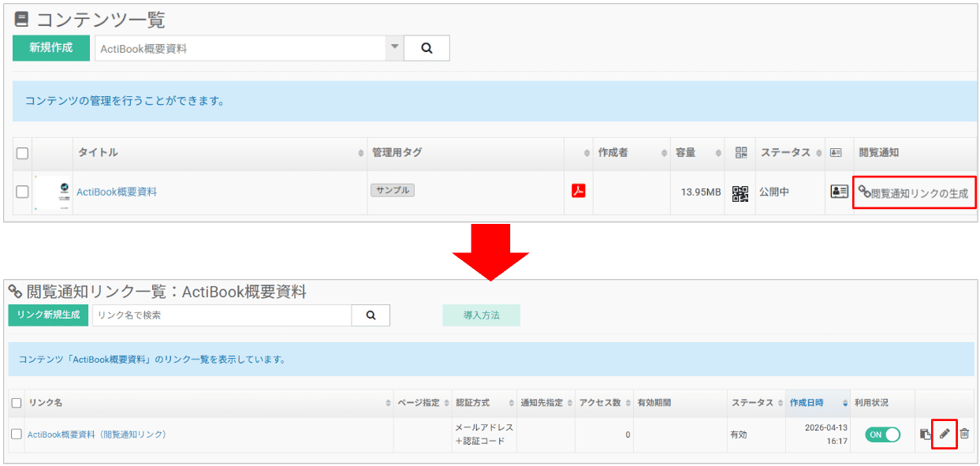Click the メールアドレス＋認証コード cell
Viewport: 980px width, 466px height.
[x=484, y=434]
